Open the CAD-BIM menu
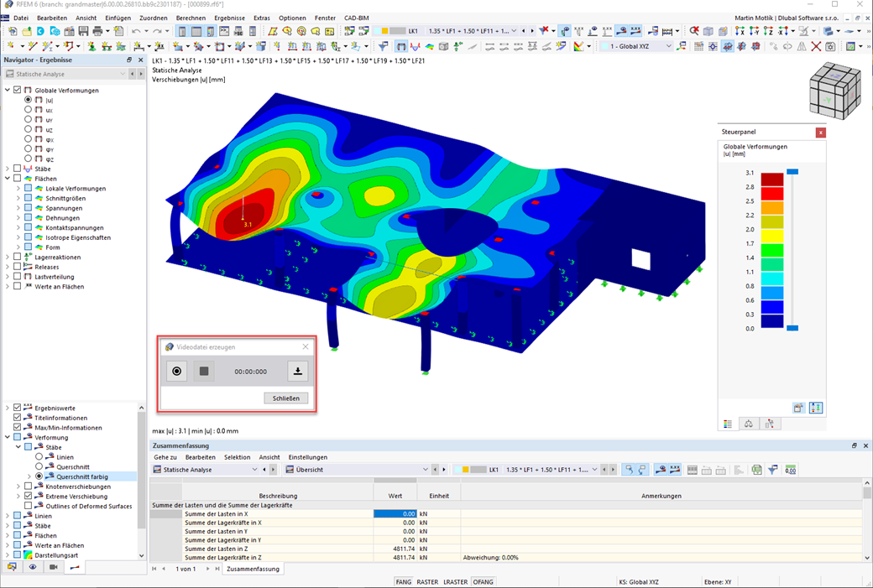The width and height of the screenshot is (873, 588). point(356,18)
